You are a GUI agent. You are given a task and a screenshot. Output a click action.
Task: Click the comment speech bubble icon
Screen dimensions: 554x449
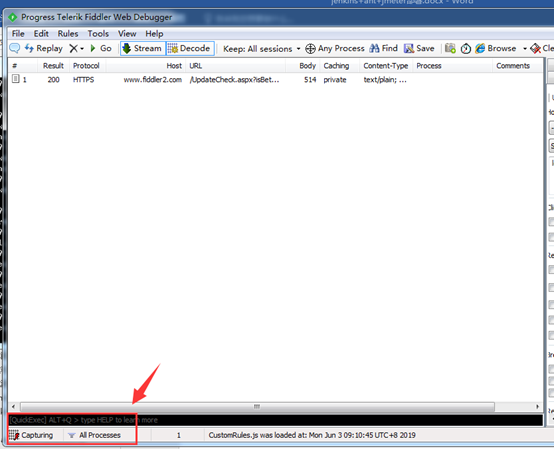click(14, 48)
